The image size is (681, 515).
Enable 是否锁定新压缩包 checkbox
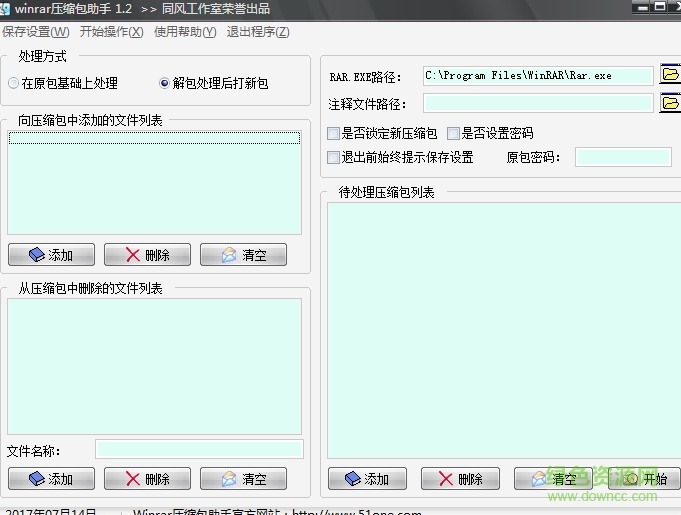pos(334,133)
